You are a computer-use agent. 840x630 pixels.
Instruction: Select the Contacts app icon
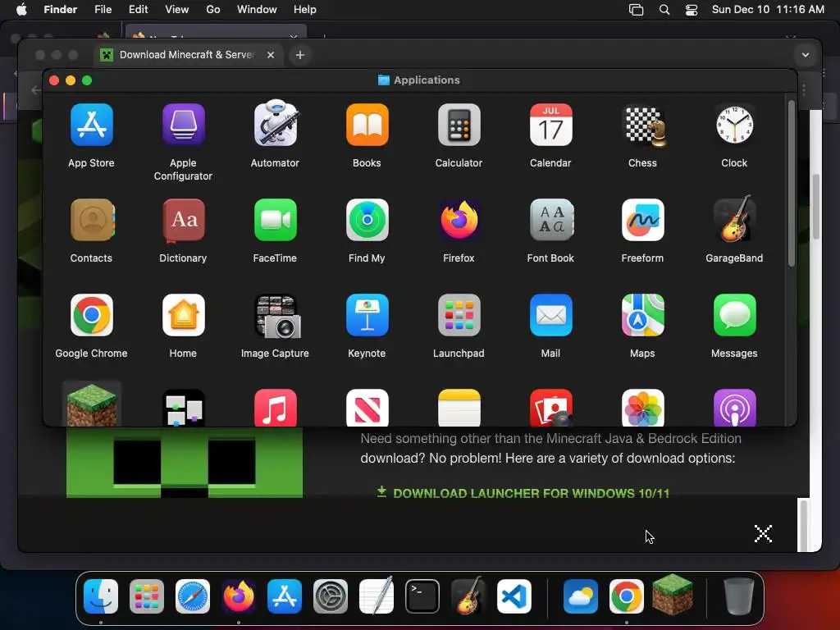92,220
